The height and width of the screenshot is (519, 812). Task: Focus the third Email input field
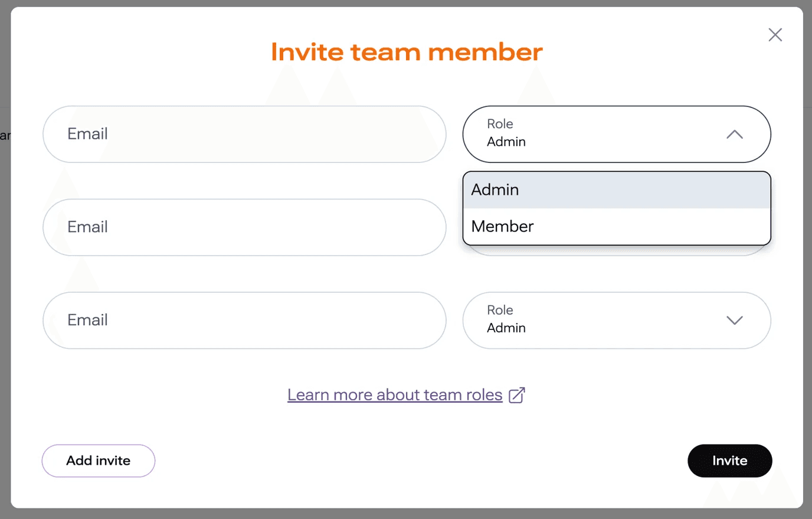[x=244, y=320]
